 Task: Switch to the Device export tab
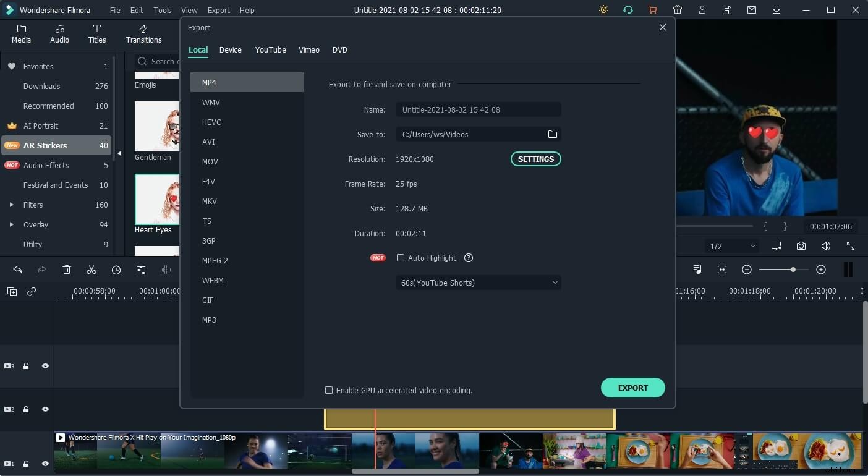(231, 50)
